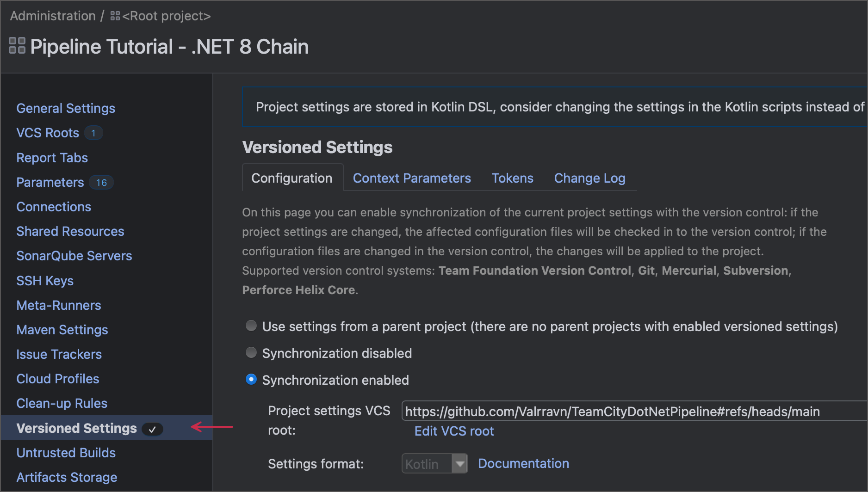The height and width of the screenshot is (492, 868).
Task: Open the Kotlin format Documentation link
Action: (x=523, y=463)
